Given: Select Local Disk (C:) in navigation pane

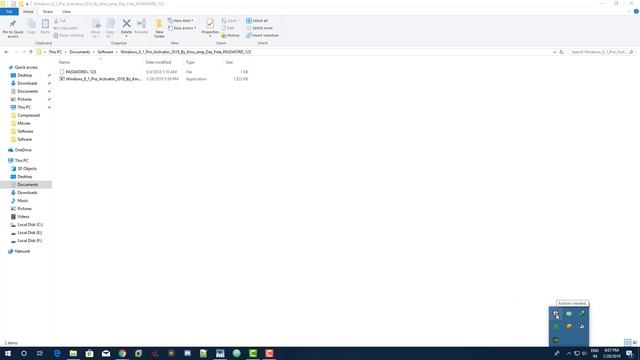Looking at the screenshot, I should click(x=30, y=225).
